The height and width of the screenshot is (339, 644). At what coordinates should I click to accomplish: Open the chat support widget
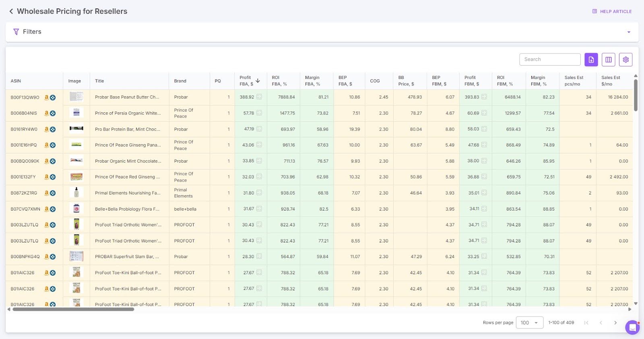pos(632,327)
